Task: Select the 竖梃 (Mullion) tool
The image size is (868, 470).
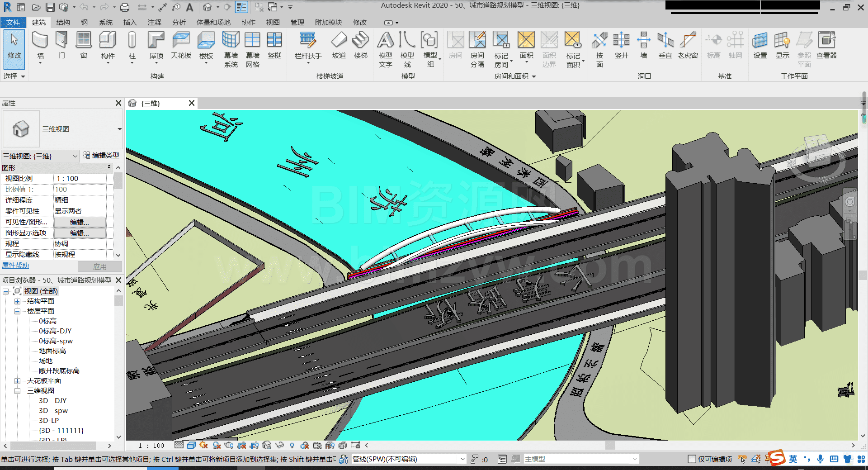Action: (274, 45)
